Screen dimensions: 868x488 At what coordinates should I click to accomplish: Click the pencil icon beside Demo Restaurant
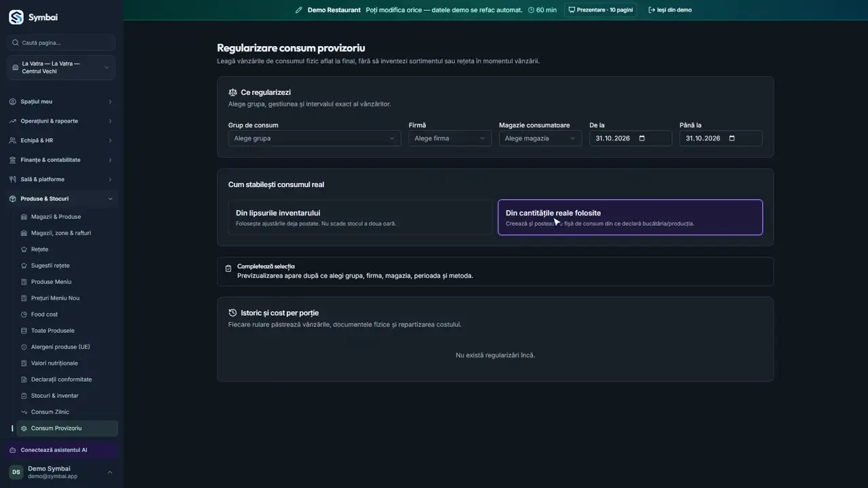coord(299,10)
